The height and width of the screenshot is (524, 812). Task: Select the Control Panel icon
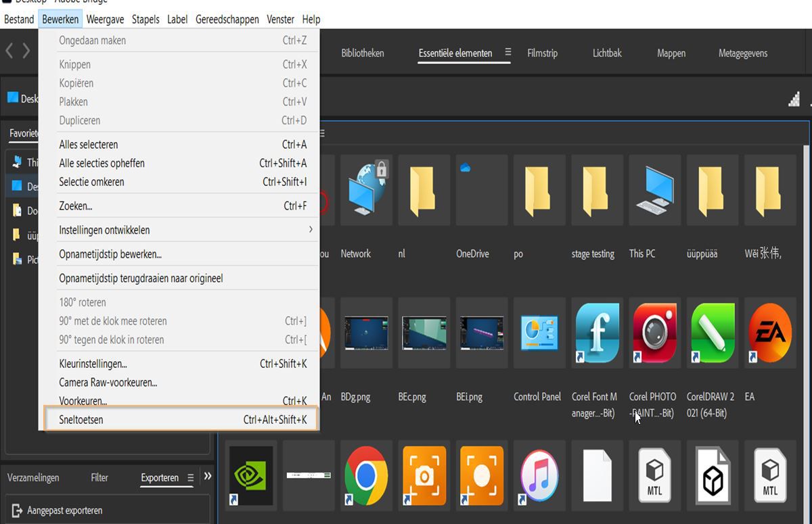[539, 332]
